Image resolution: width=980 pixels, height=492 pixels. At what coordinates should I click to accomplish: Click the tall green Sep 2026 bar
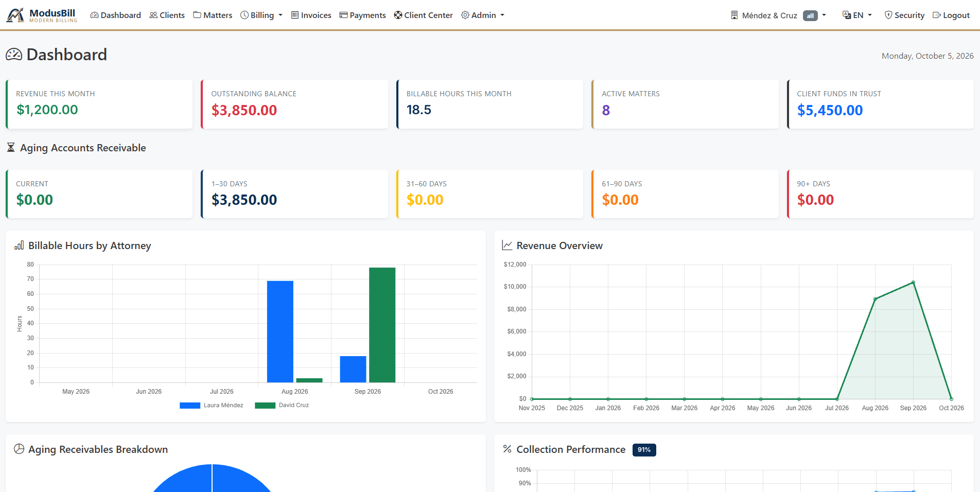(x=382, y=325)
